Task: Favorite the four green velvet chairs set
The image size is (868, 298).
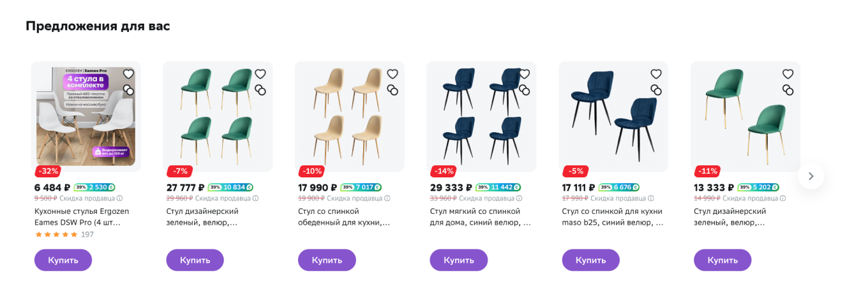Action: coord(260,74)
